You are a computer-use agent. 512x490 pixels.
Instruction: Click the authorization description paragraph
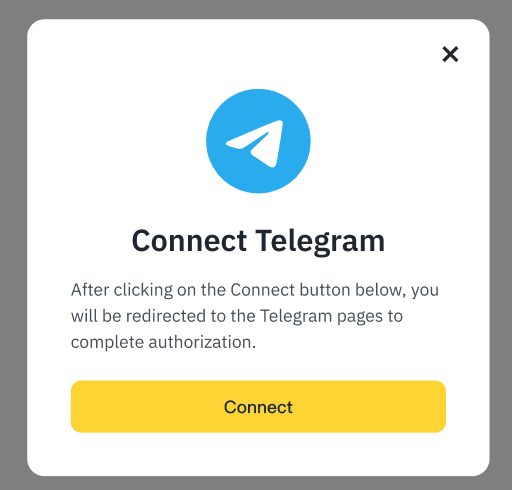[x=255, y=316]
